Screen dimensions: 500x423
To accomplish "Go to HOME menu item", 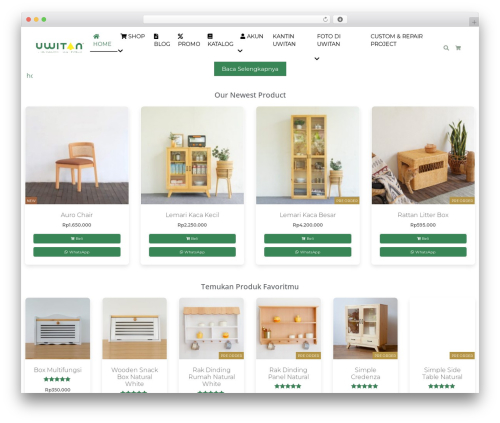I will pyautogui.click(x=102, y=40).
